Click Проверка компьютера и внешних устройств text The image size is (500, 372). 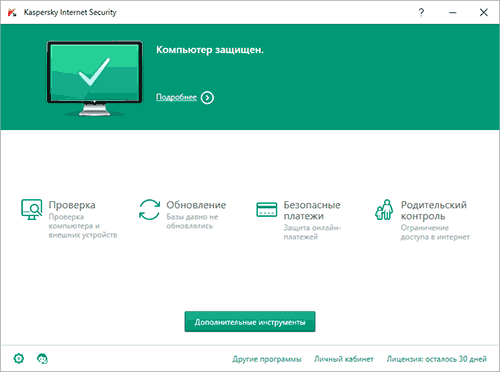pos(83,226)
